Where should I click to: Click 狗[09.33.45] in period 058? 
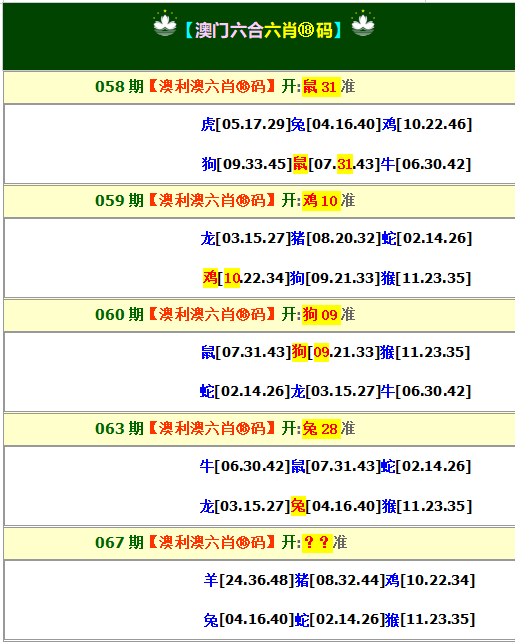[247, 164]
